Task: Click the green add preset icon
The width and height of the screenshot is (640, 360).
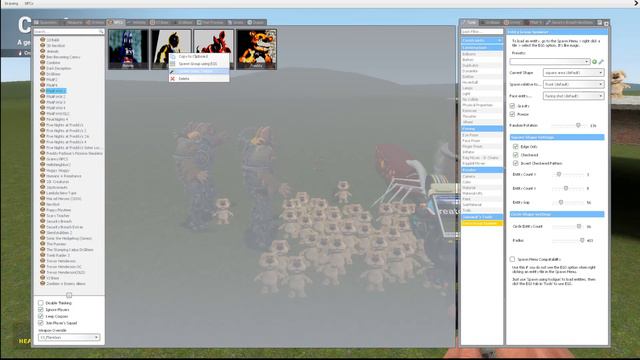Action: [x=594, y=62]
